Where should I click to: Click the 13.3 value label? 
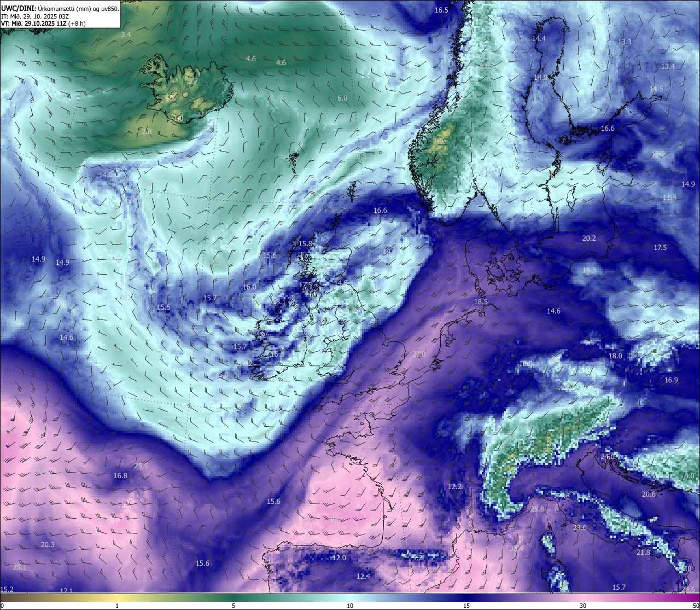pos(625,42)
